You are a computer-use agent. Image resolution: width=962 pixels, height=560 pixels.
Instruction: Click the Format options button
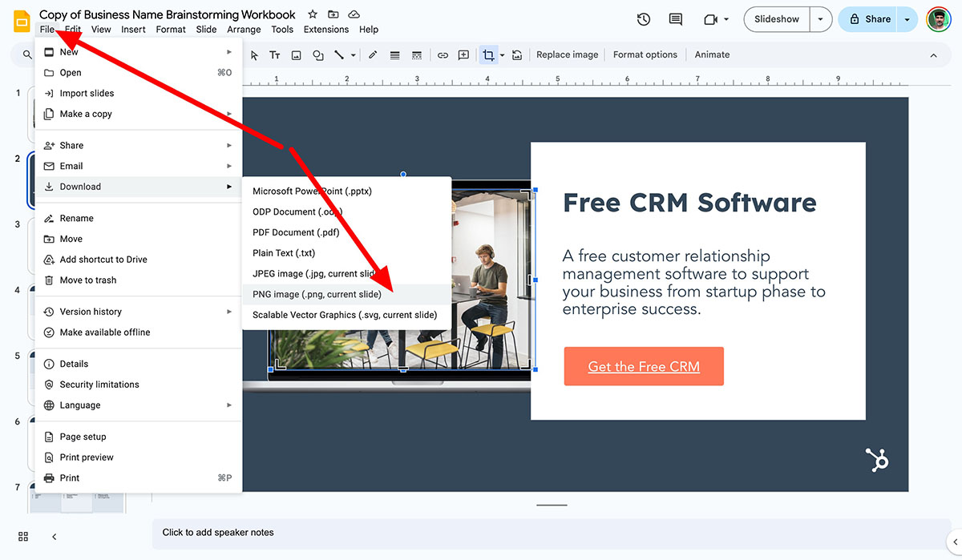[645, 54]
